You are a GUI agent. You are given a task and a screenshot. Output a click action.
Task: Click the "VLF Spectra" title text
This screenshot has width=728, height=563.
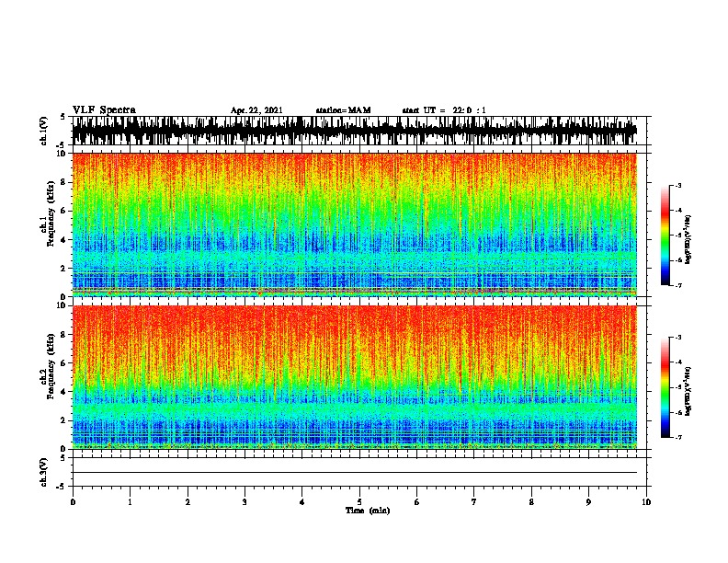104,110
